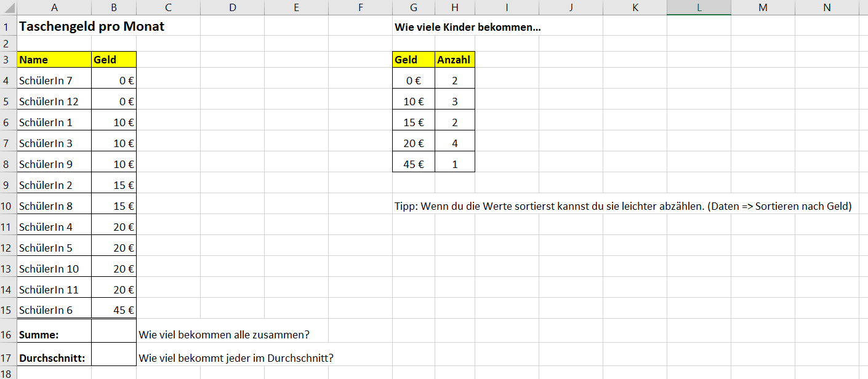Select column A header
This screenshot has width=868, height=379.
(54, 7)
